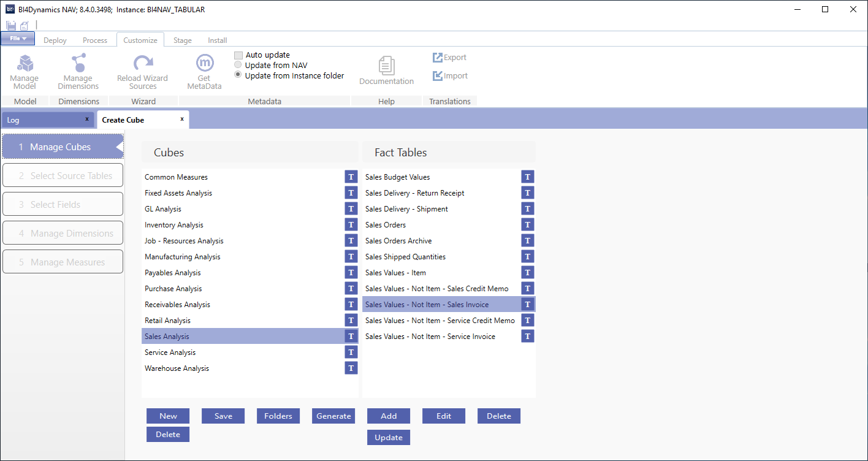Screen dimensions: 868x461
Task: Close the Log tab
Action: (87, 119)
